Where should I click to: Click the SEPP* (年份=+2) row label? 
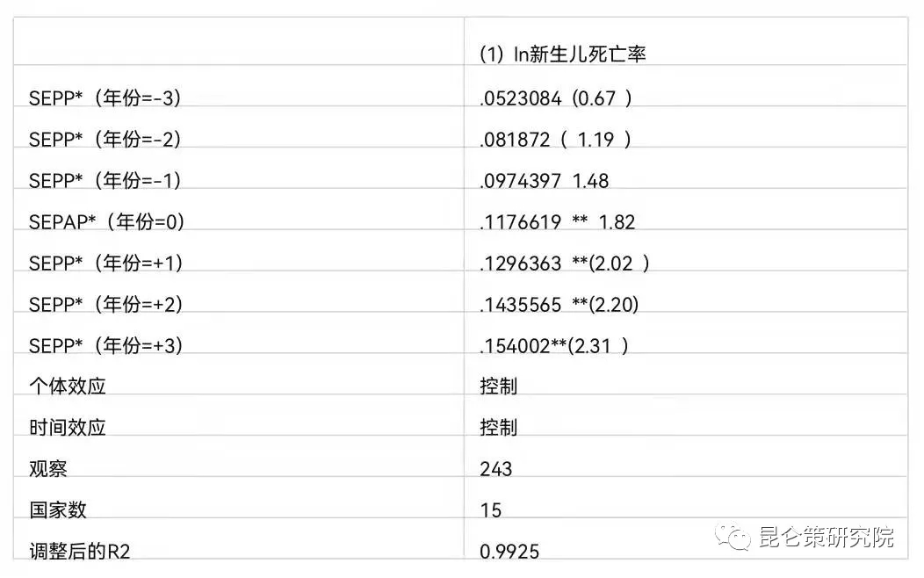(x=105, y=304)
